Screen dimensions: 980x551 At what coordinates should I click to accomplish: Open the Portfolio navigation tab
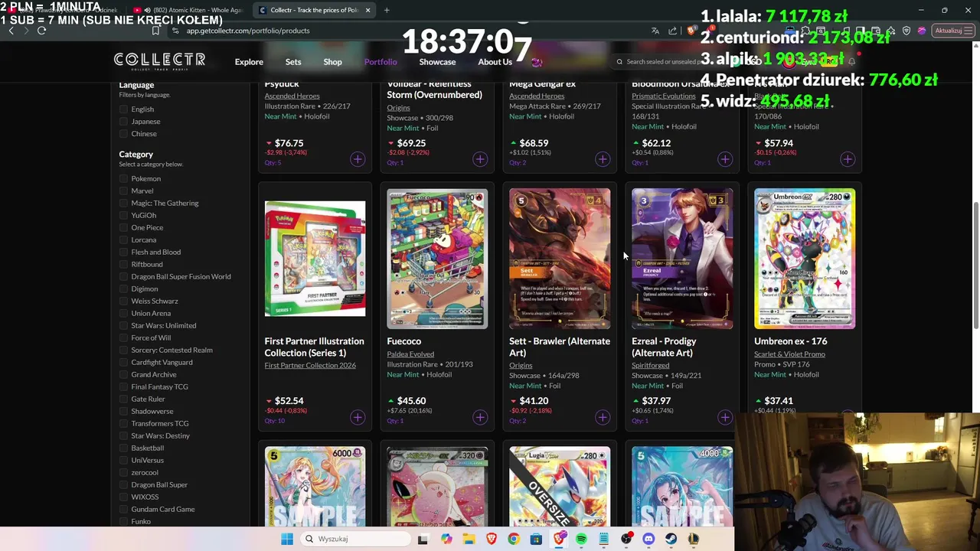381,62
